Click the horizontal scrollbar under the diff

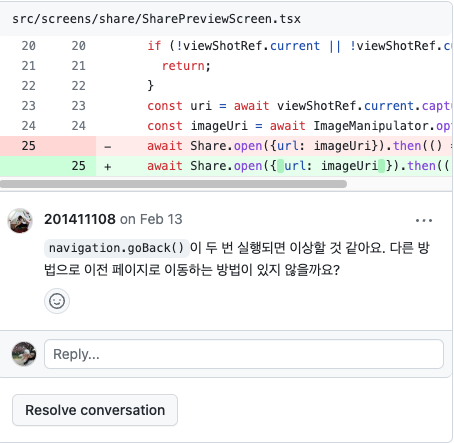[x=173, y=184]
